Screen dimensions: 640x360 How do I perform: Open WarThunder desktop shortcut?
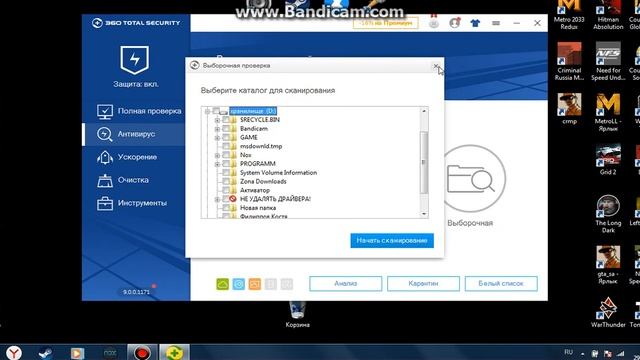pyautogui.click(x=608, y=313)
